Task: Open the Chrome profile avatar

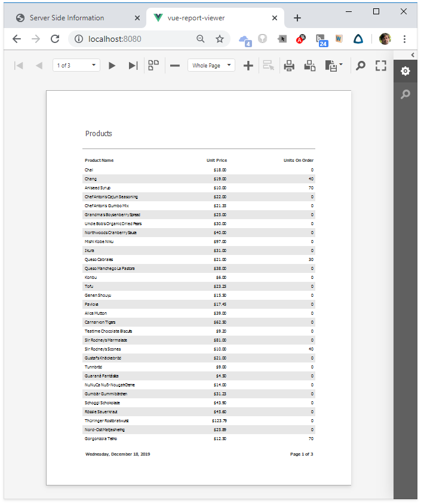Action: click(x=385, y=39)
